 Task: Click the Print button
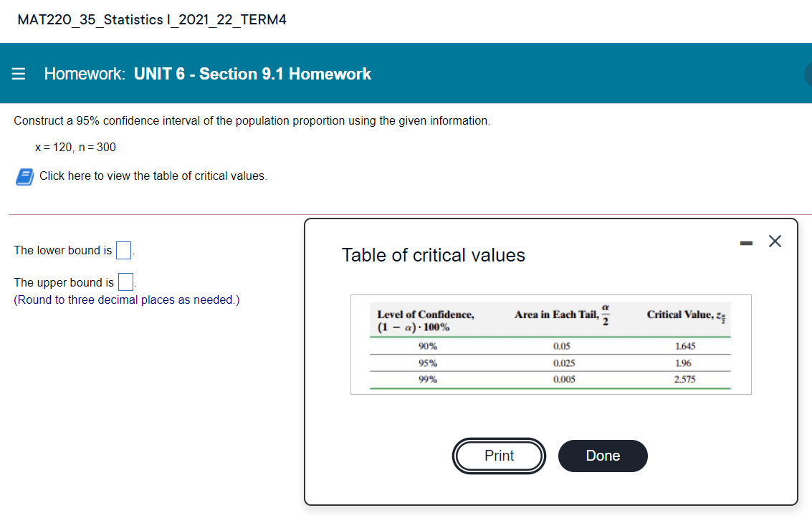pyautogui.click(x=499, y=456)
